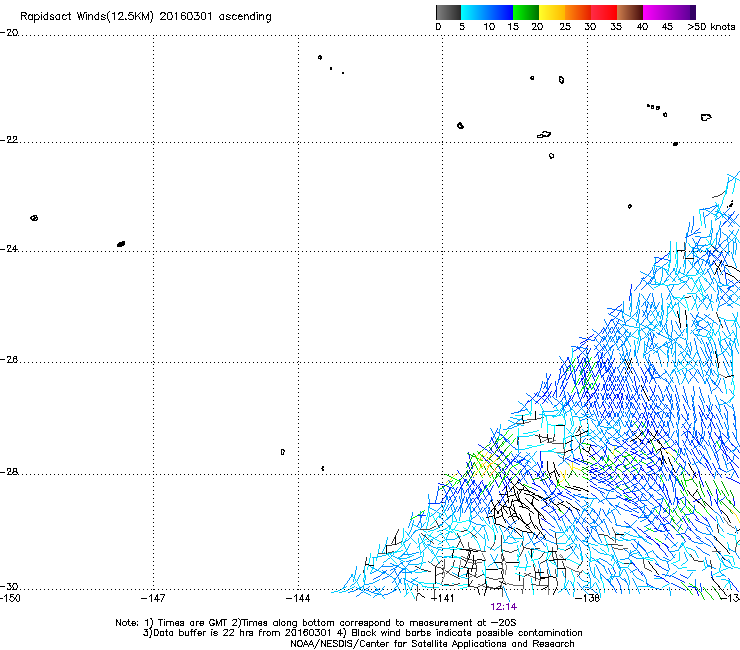The width and height of the screenshot is (740, 650).
Task: Click the NOAA/NESDIS credit line
Action: 432,644
